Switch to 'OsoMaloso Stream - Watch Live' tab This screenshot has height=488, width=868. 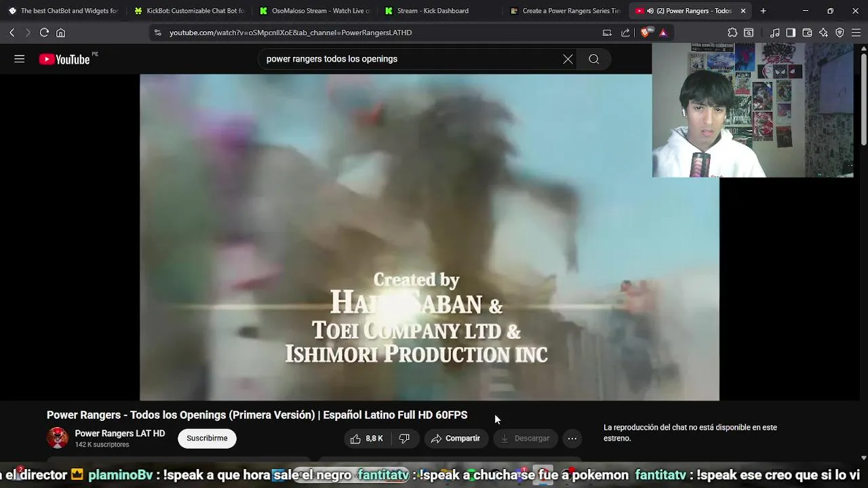click(x=315, y=11)
